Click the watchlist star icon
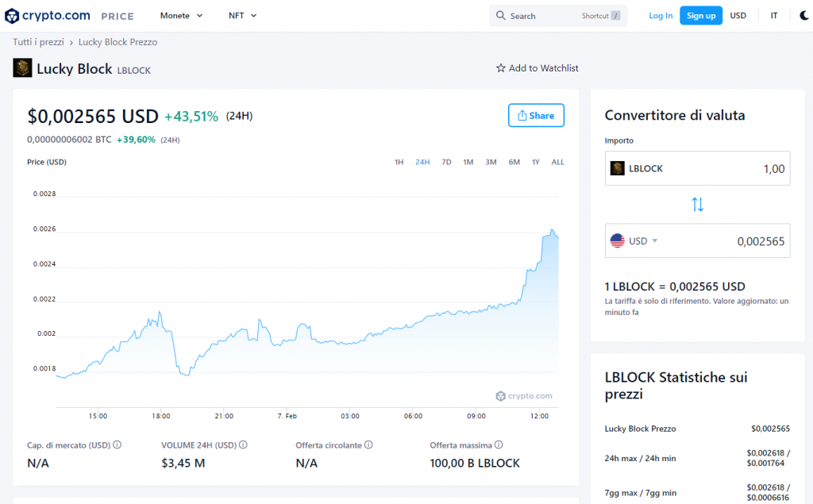This screenshot has width=813, height=504. click(x=500, y=68)
